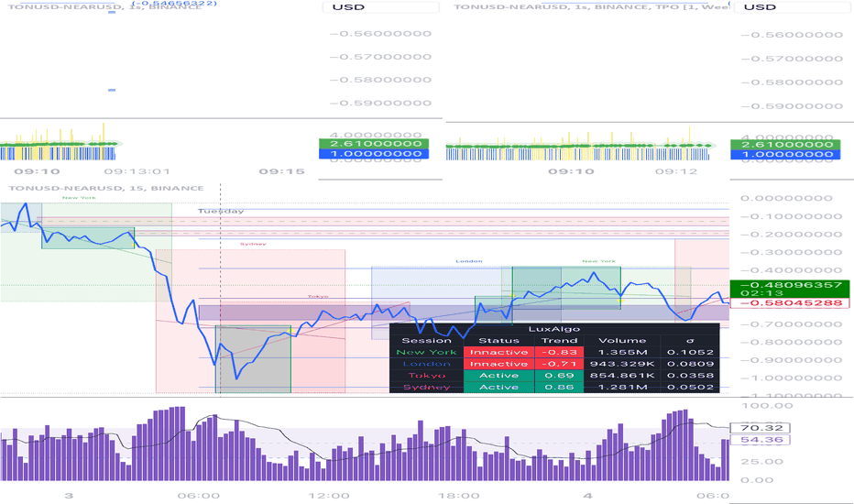Screen dimensions: 854x504
Task: Click the blue 1.00000000 label on top-left chart
Action: click(374, 154)
